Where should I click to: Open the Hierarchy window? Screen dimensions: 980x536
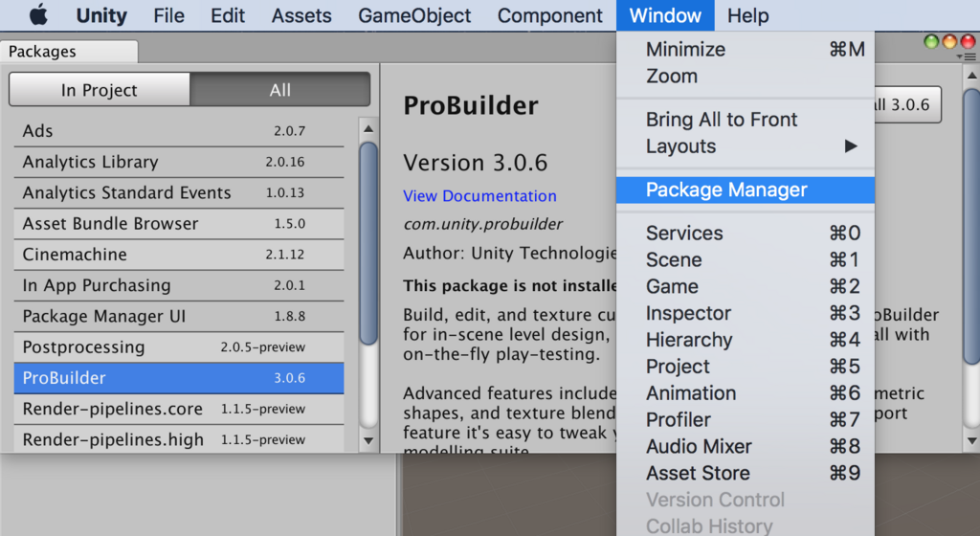pos(745,339)
